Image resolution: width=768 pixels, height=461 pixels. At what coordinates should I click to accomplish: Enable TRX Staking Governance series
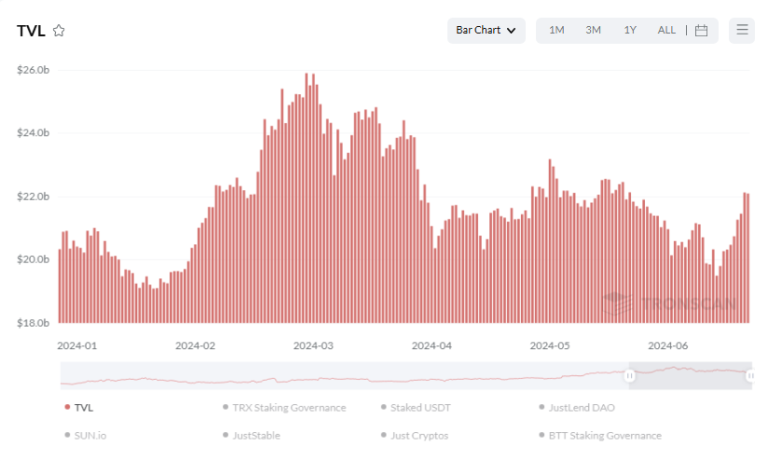click(288, 407)
